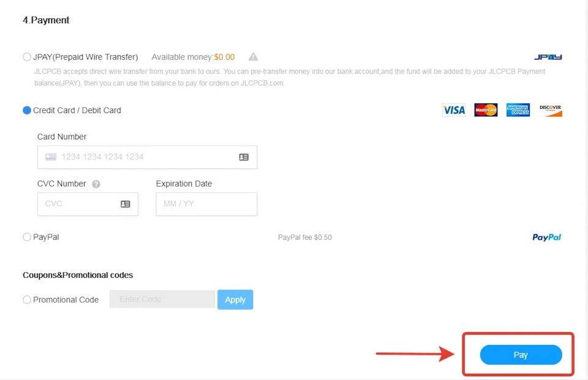Click the MasterCard logo
The width and height of the screenshot is (588, 380).
click(486, 110)
